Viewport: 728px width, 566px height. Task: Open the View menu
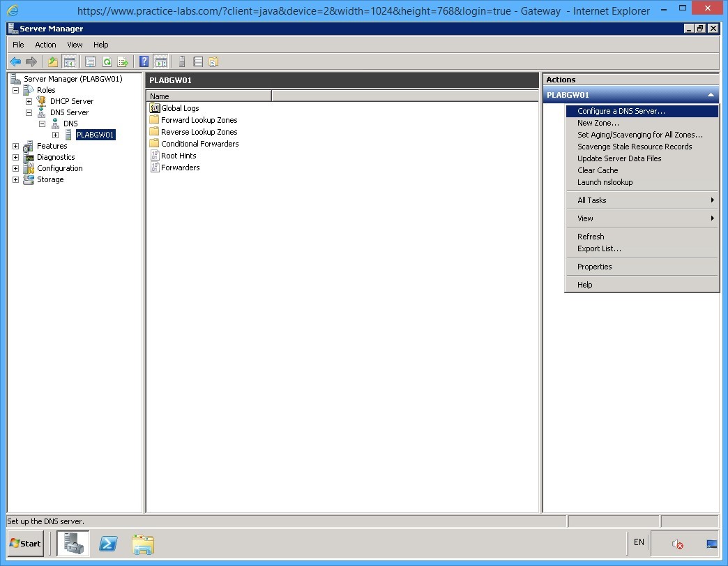75,44
